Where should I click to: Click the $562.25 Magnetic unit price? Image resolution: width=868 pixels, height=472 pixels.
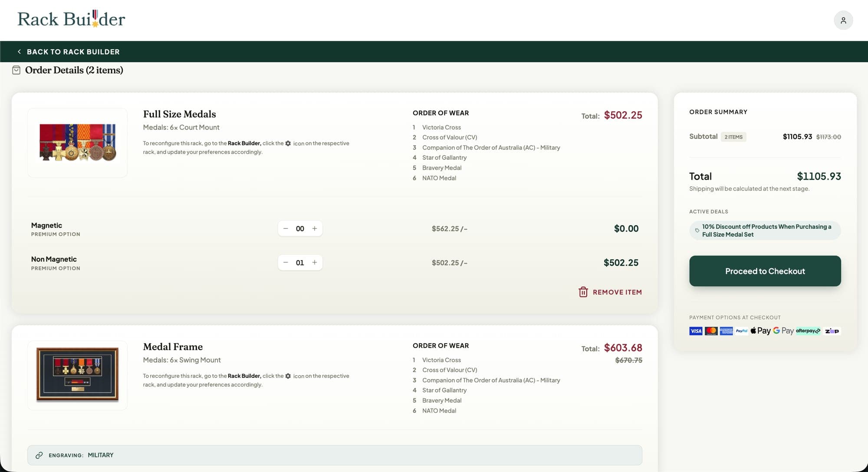449,229
